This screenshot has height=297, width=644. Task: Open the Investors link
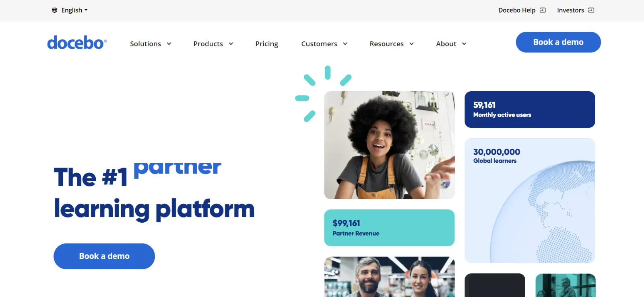[570, 10]
